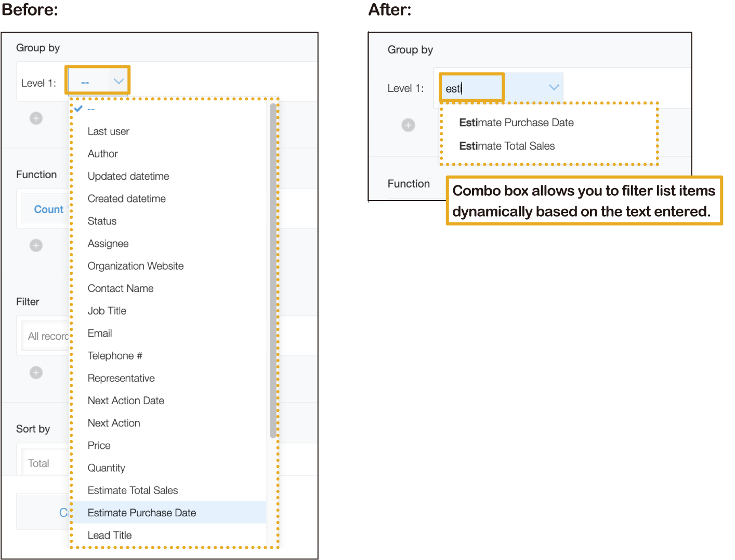This screenshot has width=735, height=560.
Task: Click the plus icon under Filter section
Action: click(x=36, y=372)
